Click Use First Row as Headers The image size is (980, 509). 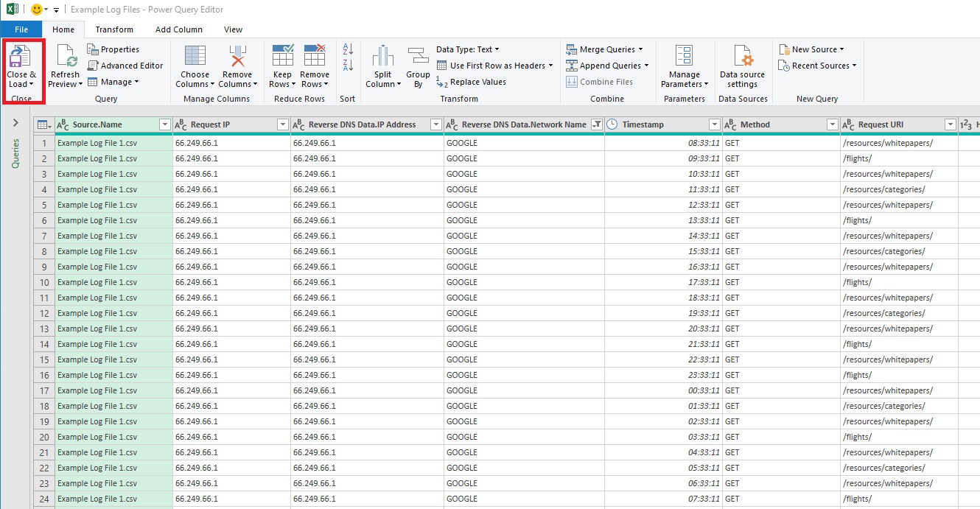pos(494,65)
